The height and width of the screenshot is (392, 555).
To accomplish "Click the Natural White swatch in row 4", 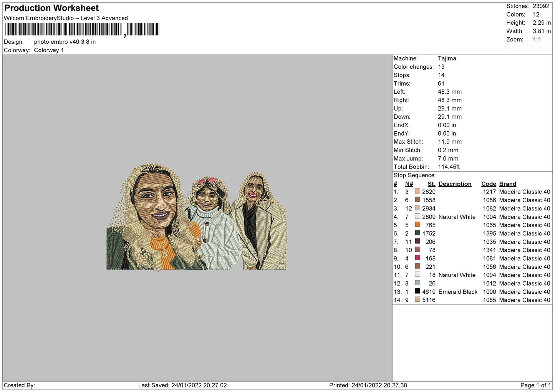I will coord(417,216).
